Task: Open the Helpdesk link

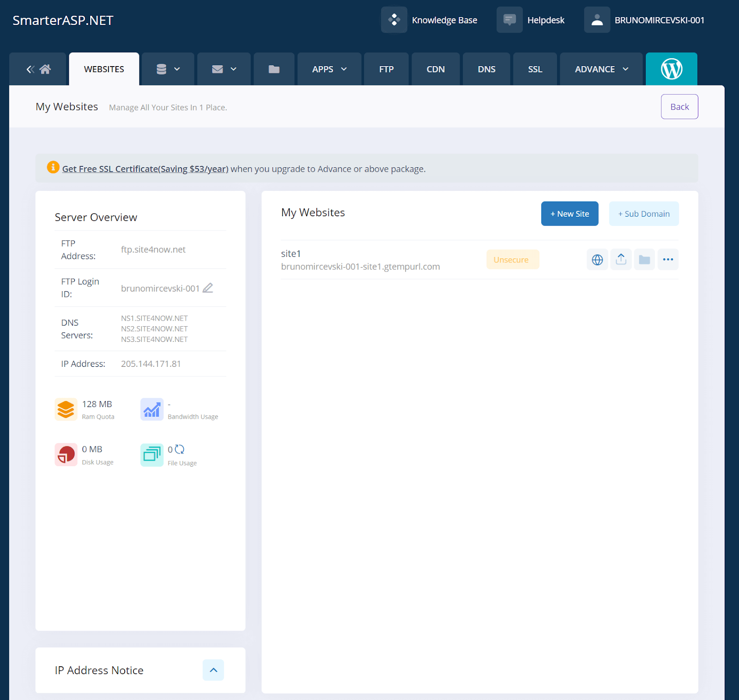Action: point(545,20)
